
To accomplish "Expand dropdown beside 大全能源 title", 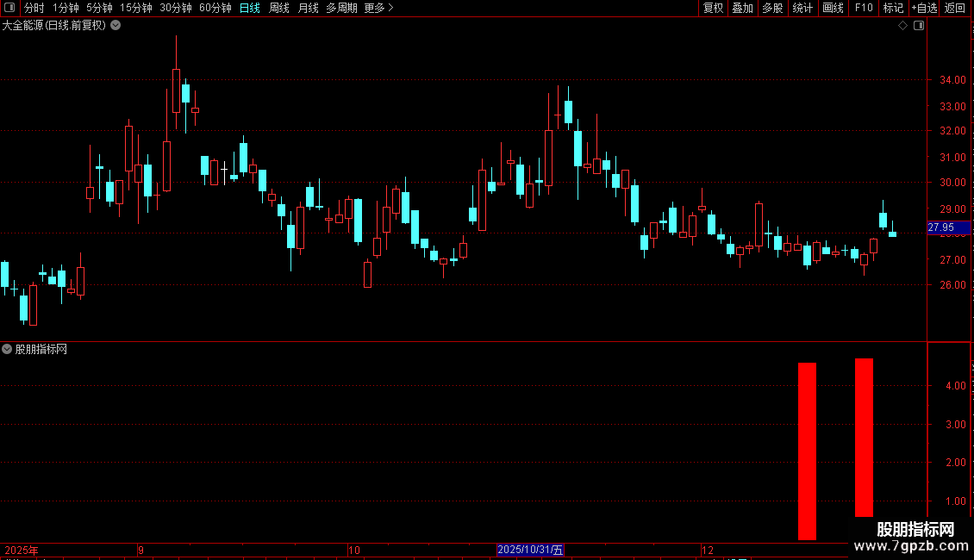I will coord(116,26).
